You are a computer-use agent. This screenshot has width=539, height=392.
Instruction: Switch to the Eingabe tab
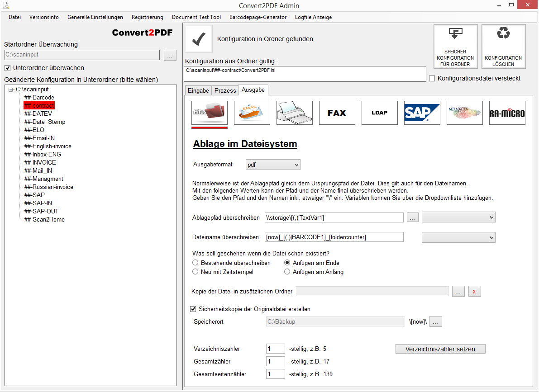[198, 90]
